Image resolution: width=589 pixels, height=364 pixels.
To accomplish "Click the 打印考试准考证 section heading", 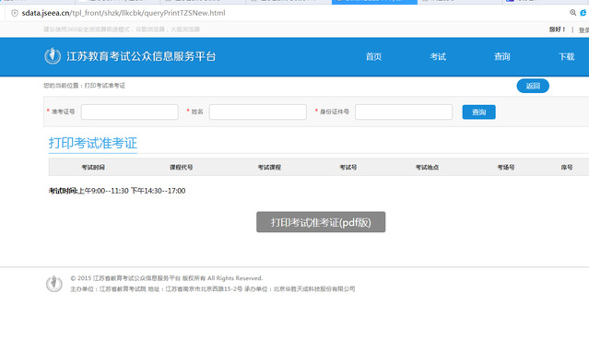I will [x=93, y=143].
